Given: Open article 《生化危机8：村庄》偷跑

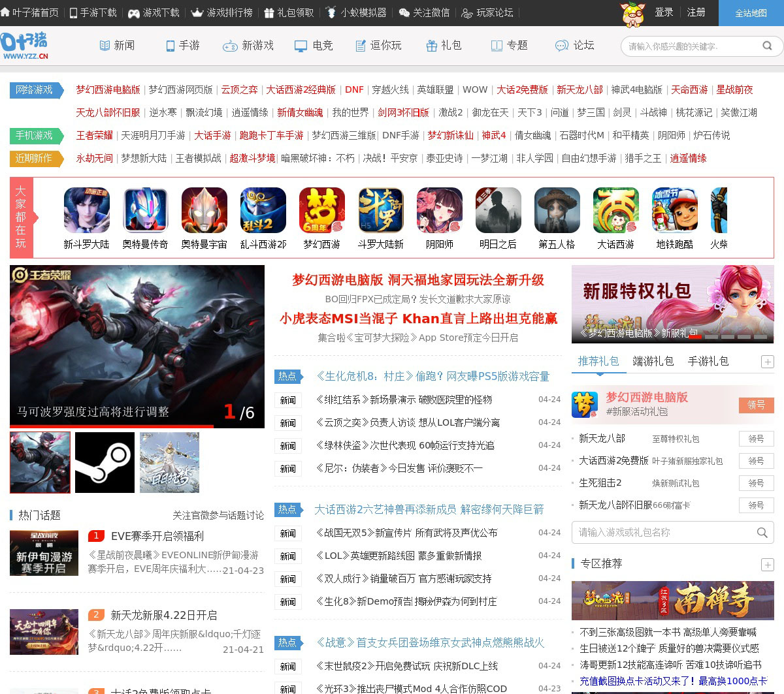Looking at the screenshot, I should (x=432, y=376).
